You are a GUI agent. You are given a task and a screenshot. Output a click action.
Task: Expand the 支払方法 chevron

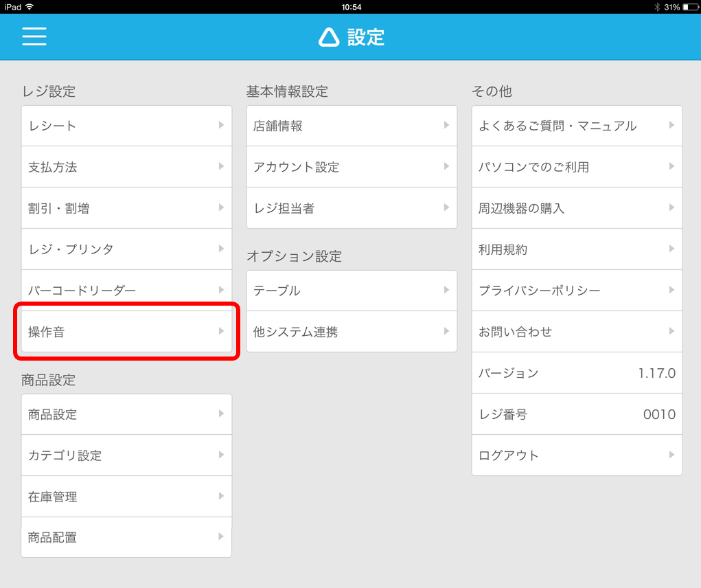[x=221, y=166]
